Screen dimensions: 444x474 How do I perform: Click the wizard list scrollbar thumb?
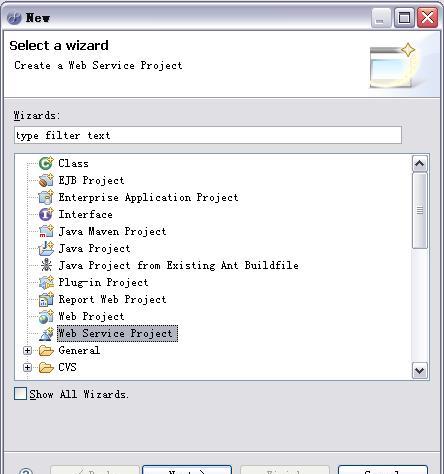pyautogui.click(x=420, y=211)
